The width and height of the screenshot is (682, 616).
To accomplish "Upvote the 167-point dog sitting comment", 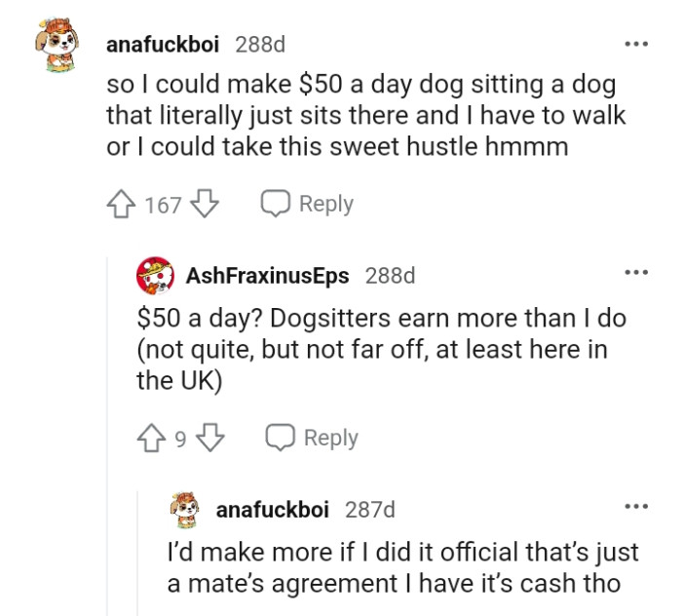I will (x=122, y=205).
